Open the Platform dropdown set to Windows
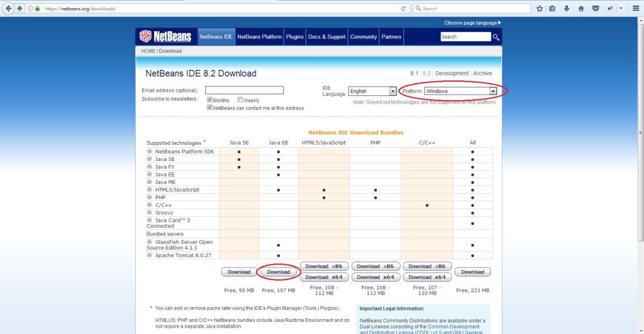 click(460, 91)
